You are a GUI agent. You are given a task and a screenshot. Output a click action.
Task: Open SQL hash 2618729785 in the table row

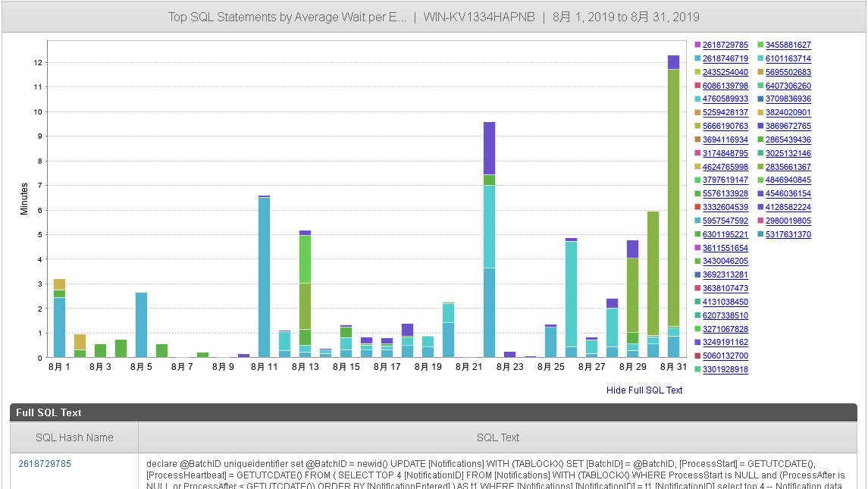click(x=45, y=463)
